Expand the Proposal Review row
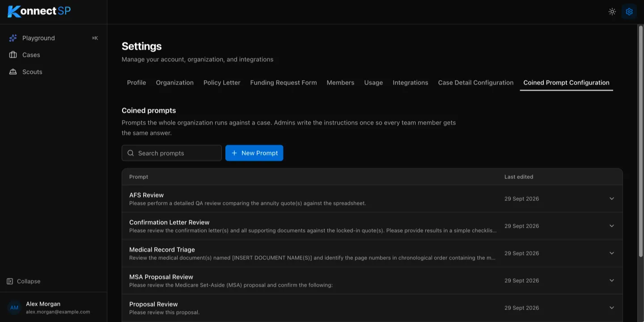The width and height of the screenshot is (644, 322). (x=612, y=308)
